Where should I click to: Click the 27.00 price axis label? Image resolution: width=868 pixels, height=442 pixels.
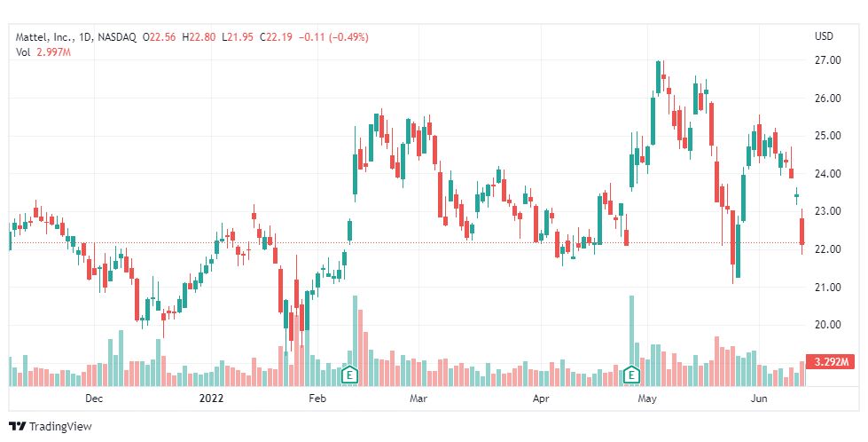tap(827, 59)
